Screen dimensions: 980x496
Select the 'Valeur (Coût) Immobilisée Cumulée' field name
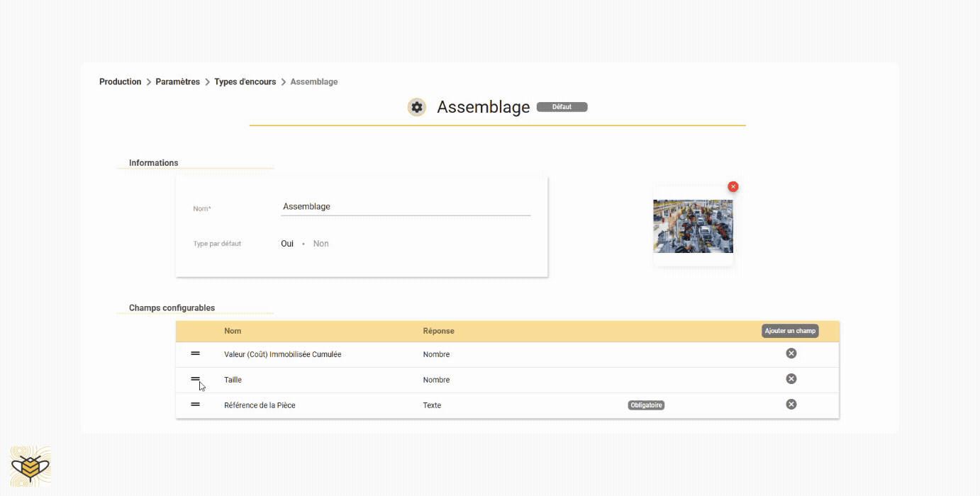283,354
